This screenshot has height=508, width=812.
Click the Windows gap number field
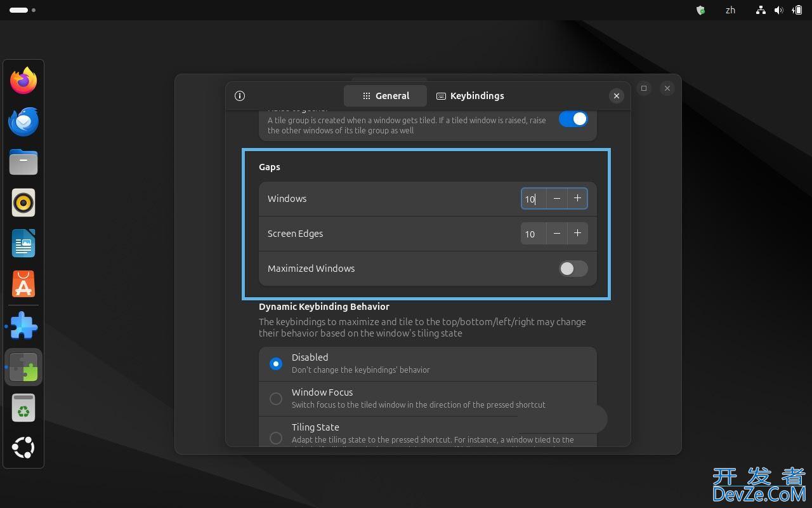534,199
